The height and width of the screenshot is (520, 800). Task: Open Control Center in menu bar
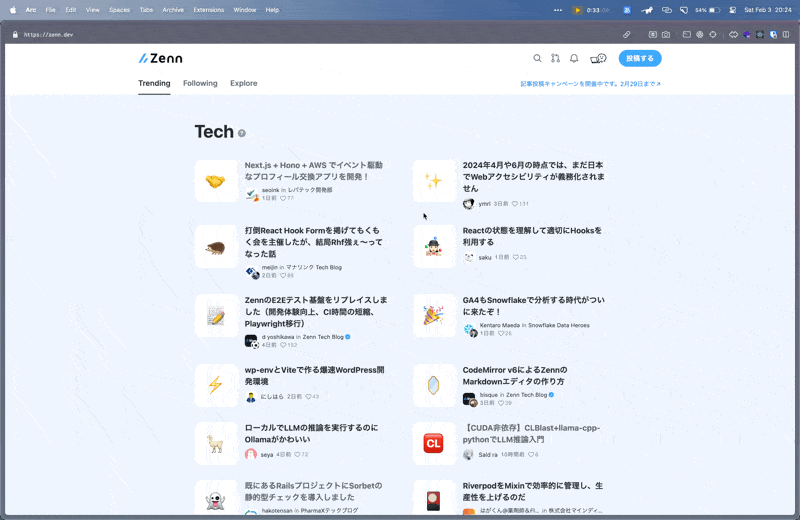(x=733, y=10)
